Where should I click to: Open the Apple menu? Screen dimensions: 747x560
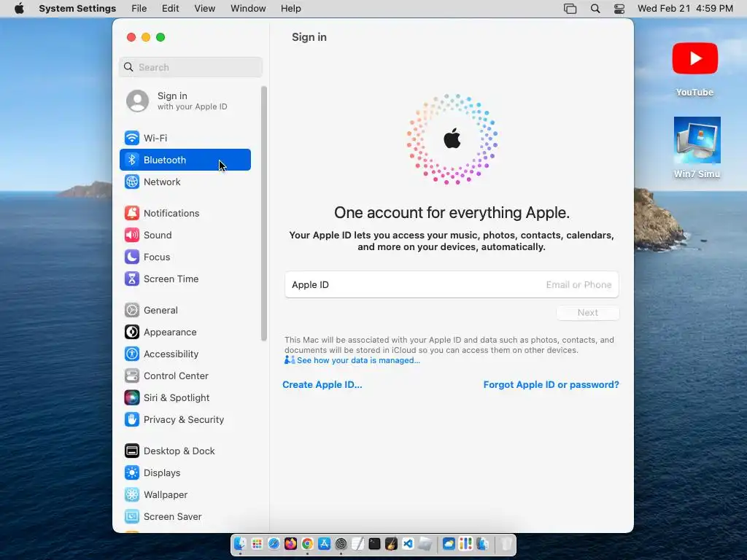click(19, 9)
